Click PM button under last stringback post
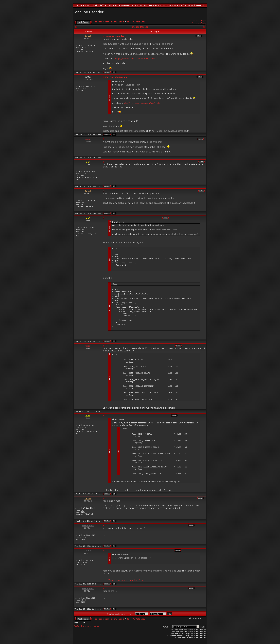The height and width of the screenshot is (644, 280). tap(114, 609)
